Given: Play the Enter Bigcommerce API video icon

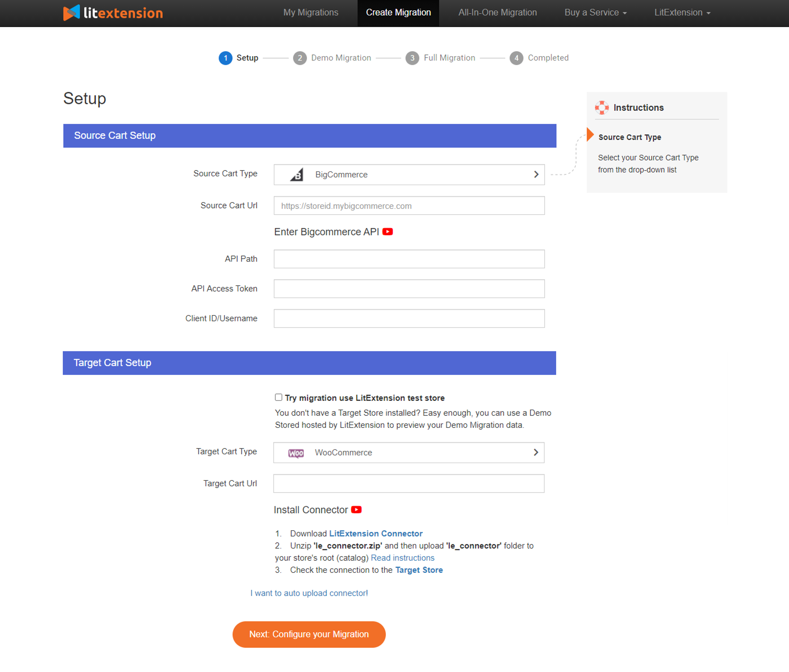Looking at the screenshot, I should [x=388, y=232].
